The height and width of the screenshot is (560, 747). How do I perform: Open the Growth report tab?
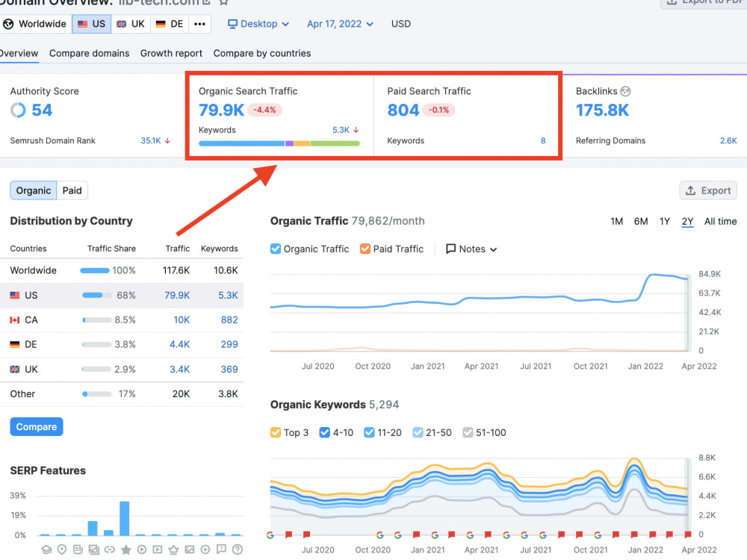click(x=171, y=53)
